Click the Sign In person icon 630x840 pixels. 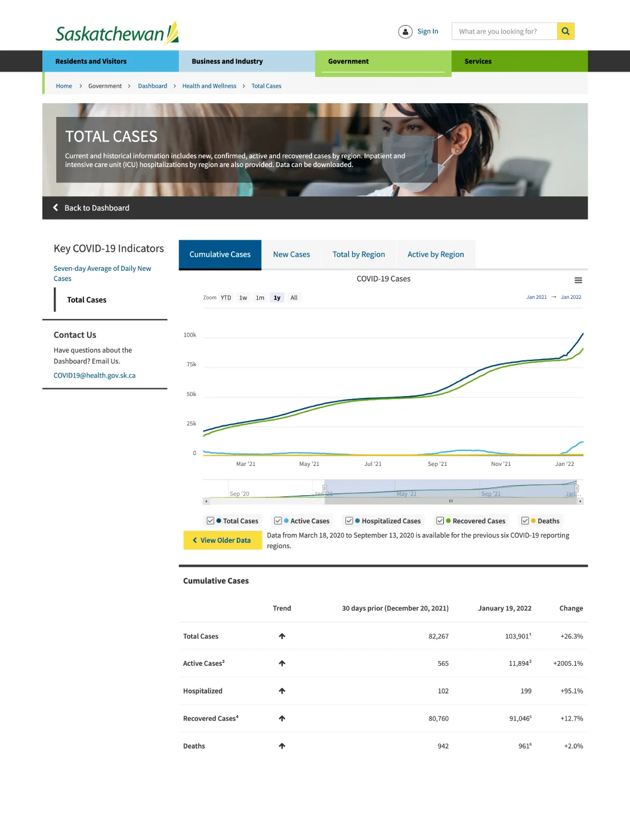[x=405, y=31]
